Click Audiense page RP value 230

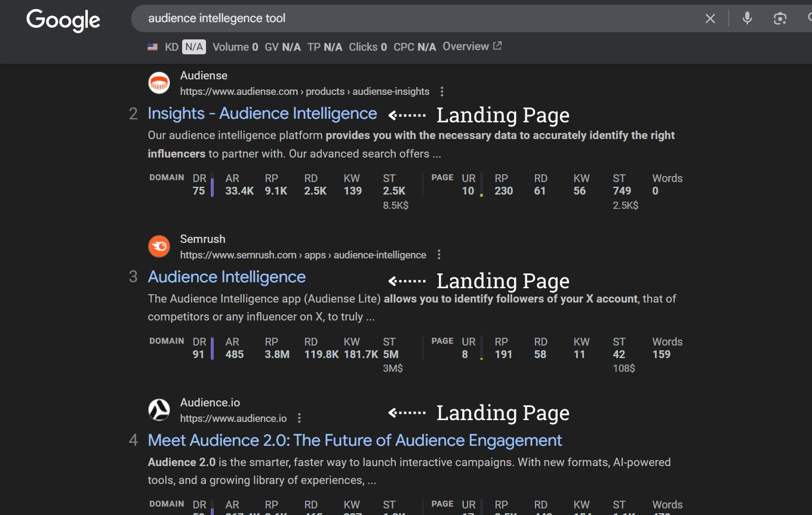click(x=504, y=191)
